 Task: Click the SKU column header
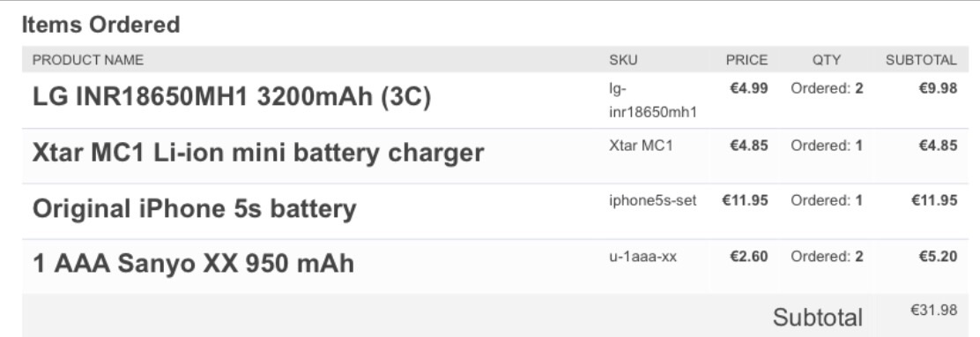(623, 60)
